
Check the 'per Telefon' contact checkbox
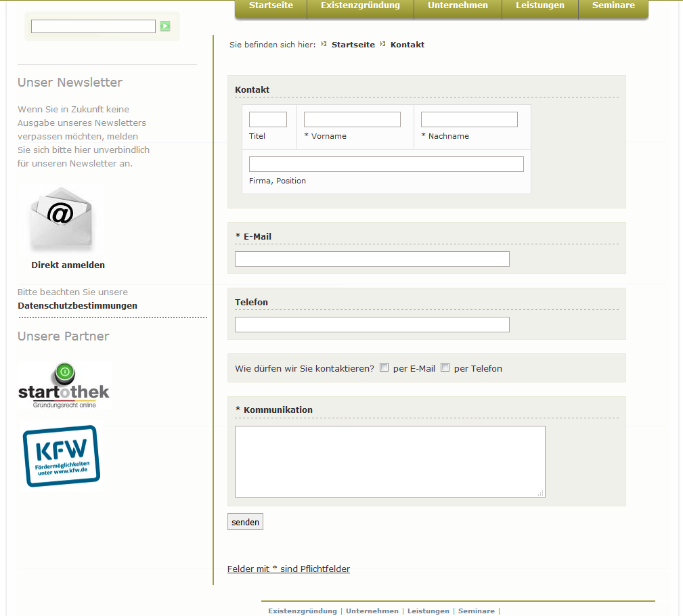tap(445, 368)
